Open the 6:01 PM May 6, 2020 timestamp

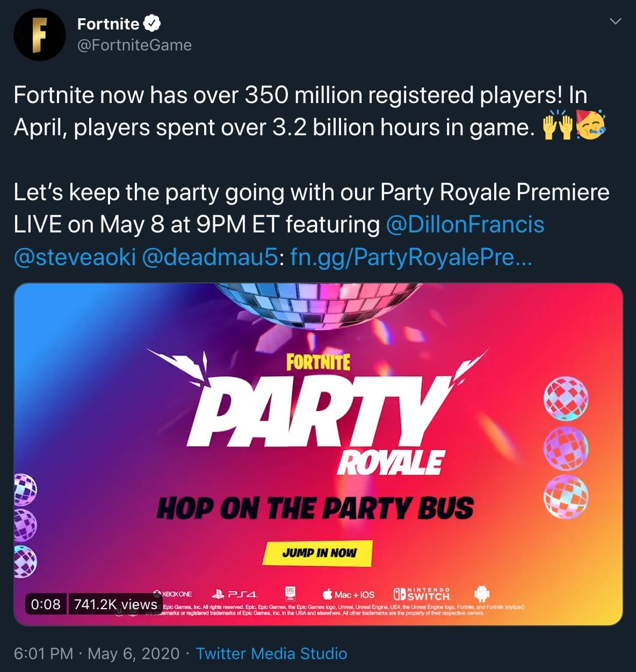[x=97, y=653]
